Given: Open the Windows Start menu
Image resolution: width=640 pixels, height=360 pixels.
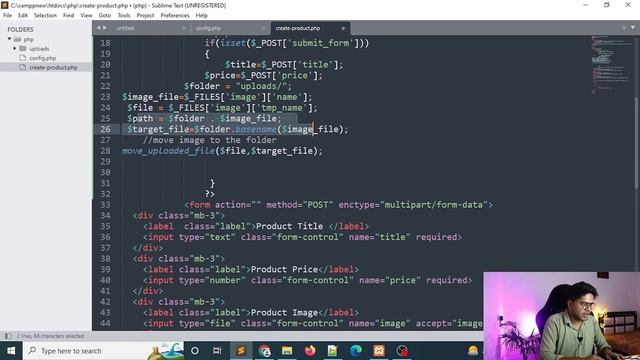Looking at the screenshot, I should pos(11,351).
